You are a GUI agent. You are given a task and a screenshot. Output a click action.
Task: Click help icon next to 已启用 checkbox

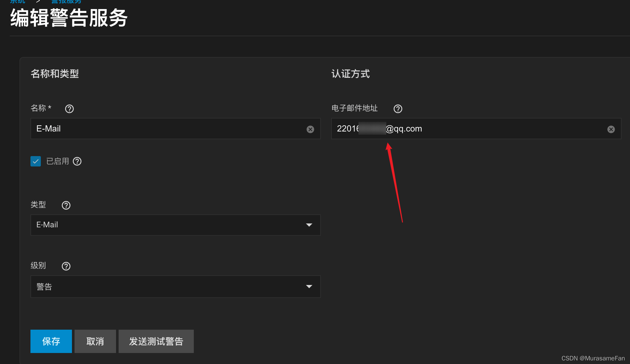pyautogui.click(x=77, y=161)
